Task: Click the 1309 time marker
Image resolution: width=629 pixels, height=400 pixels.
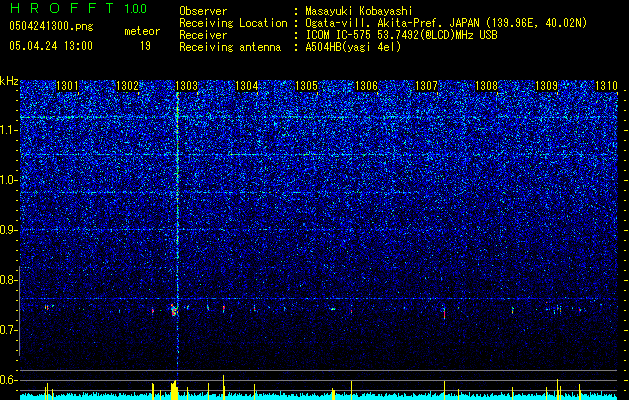Action: pos(546,86)
